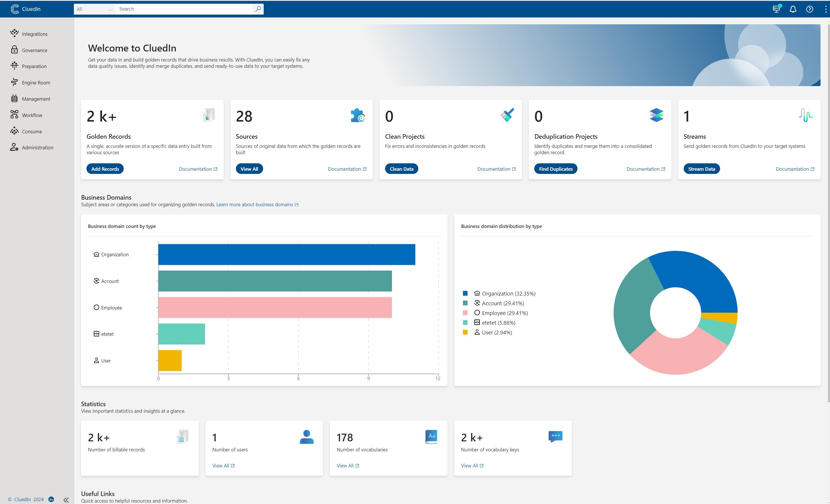Open the server status icon in header

click(776, 9)
